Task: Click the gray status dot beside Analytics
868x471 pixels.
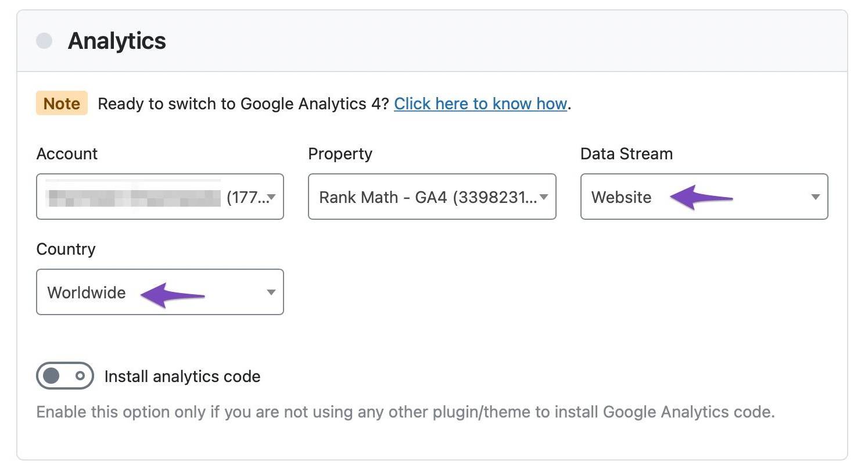Action: click(44, 41)
